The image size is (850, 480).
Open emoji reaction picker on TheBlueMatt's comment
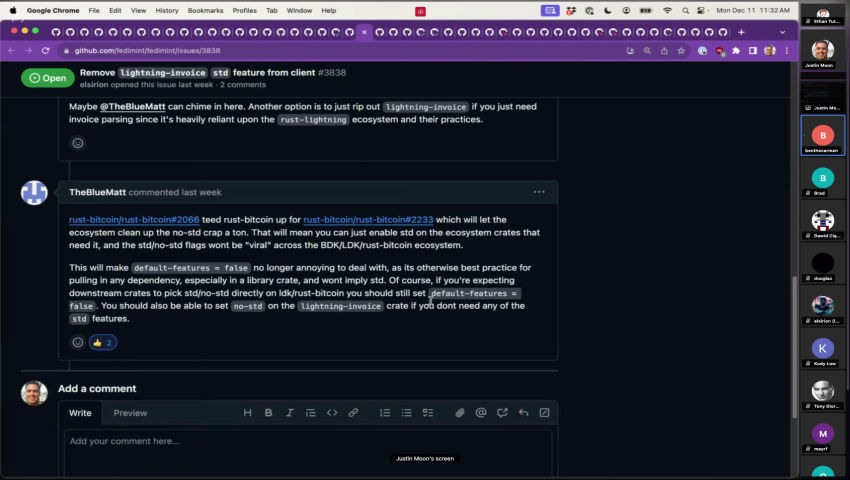pyautogui.click(x=77, y=342)
